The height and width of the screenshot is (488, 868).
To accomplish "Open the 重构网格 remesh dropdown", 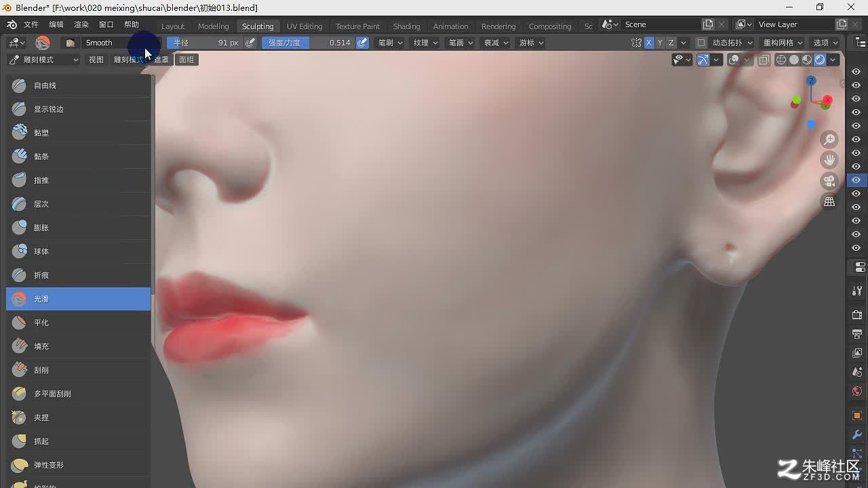I will (783, 43).
